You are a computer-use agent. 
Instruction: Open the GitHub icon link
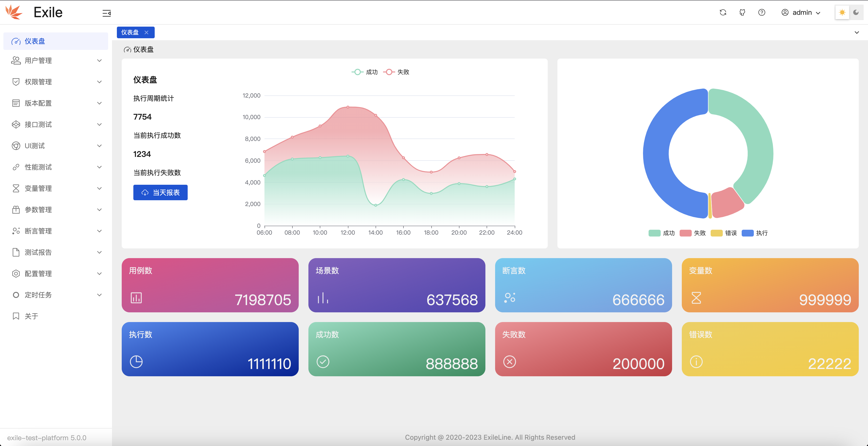(742, 12)
